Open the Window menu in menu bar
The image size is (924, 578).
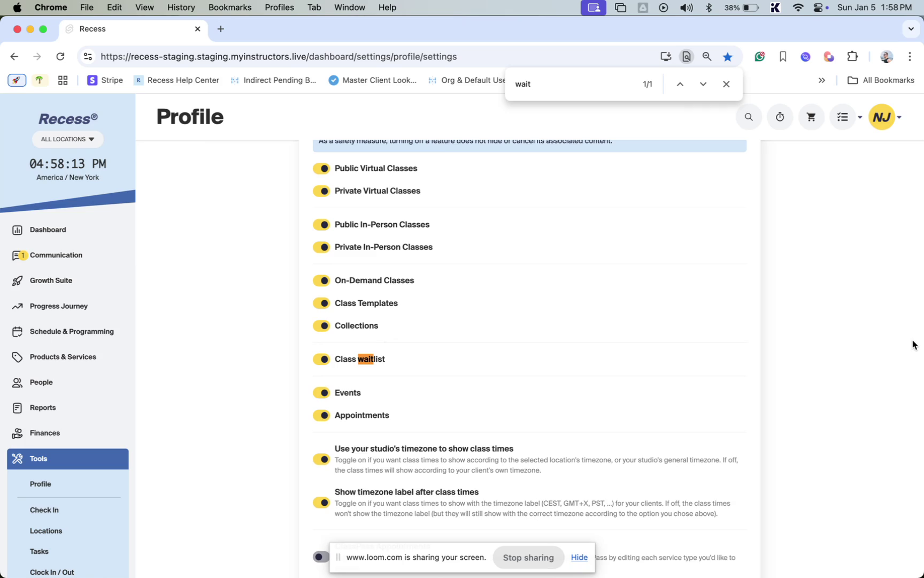click(x=350, y=7)
